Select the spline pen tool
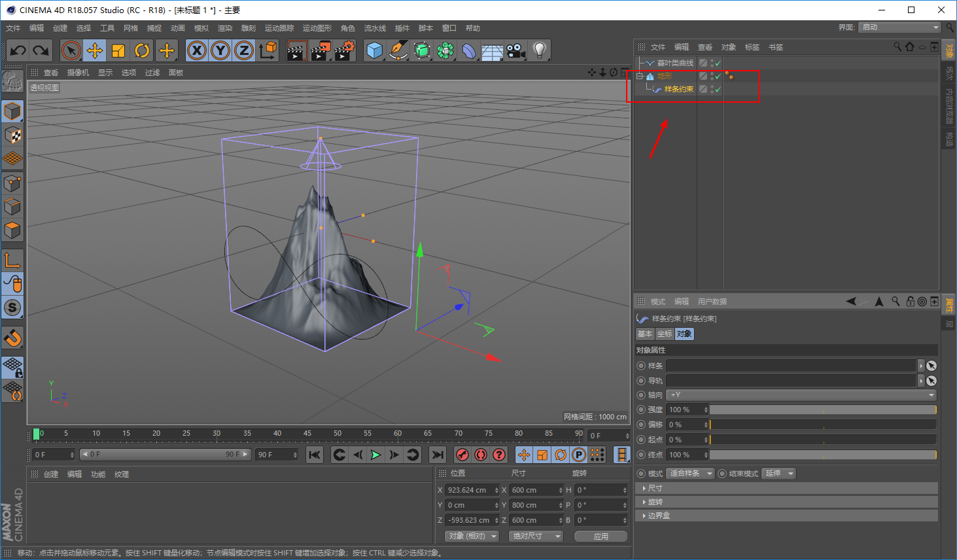 point(398,50)
